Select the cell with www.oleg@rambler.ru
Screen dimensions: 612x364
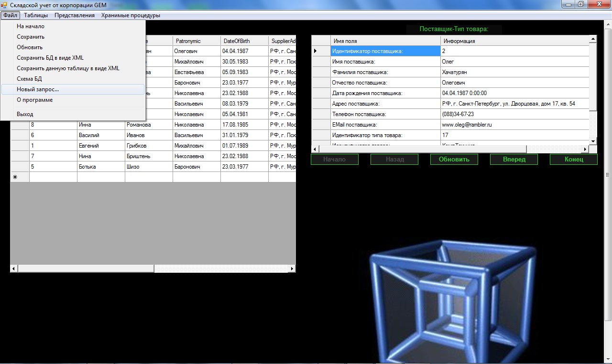tap(514, 125)
